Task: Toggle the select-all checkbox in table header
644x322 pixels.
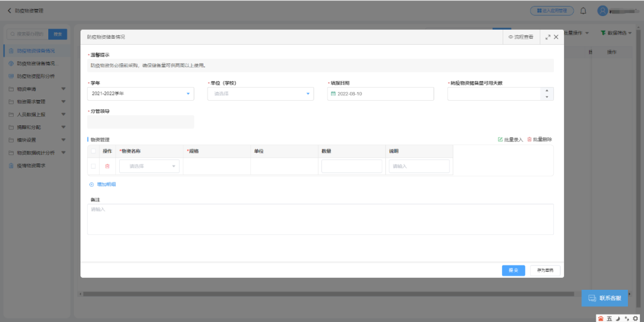Action: coord(93,151)
